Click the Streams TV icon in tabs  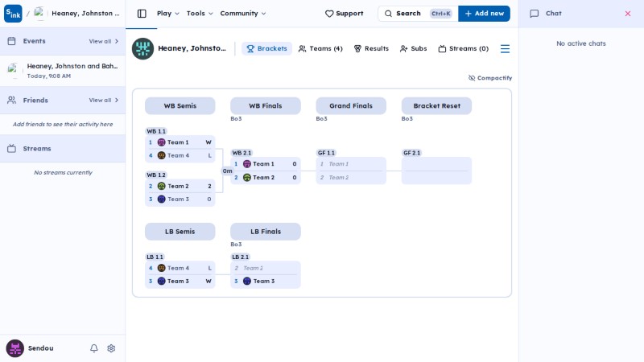[x=442, y=49]
